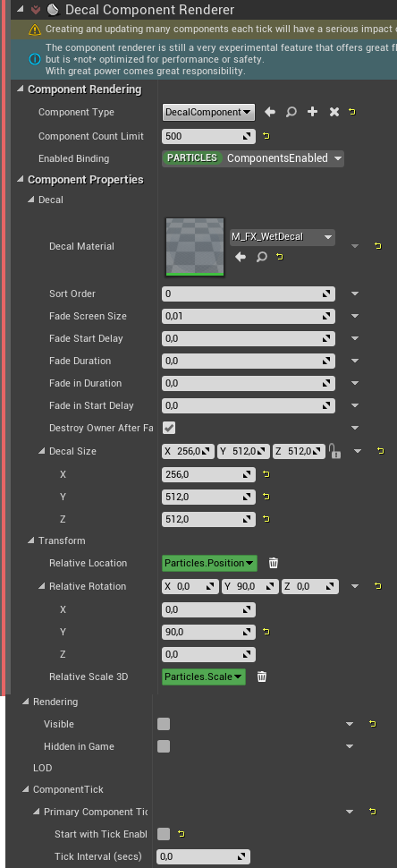Use selected asset arrow under M_FX_WetDecal

click(241, 257)
